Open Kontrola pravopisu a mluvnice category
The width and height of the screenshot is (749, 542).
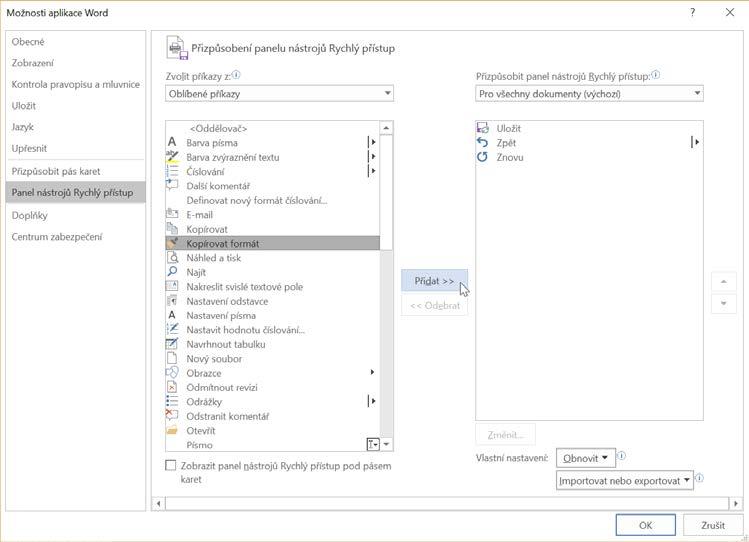coord(75,85)
